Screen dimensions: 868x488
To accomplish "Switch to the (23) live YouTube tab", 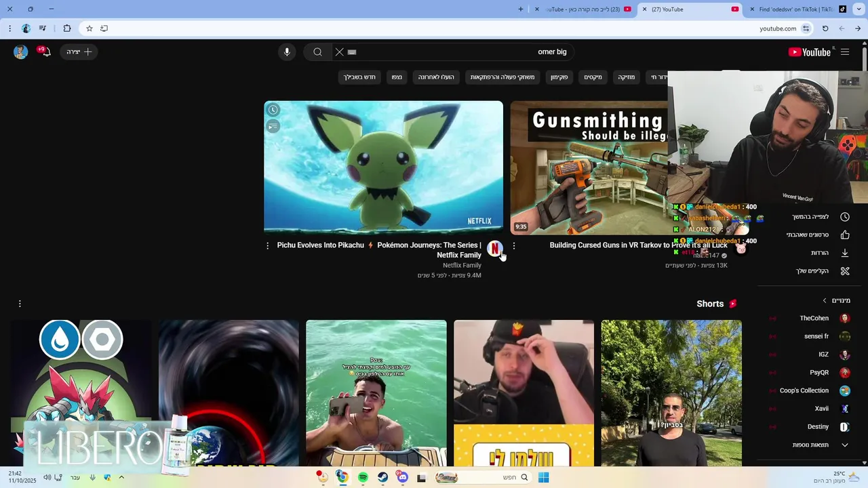I will click(583, 9).
